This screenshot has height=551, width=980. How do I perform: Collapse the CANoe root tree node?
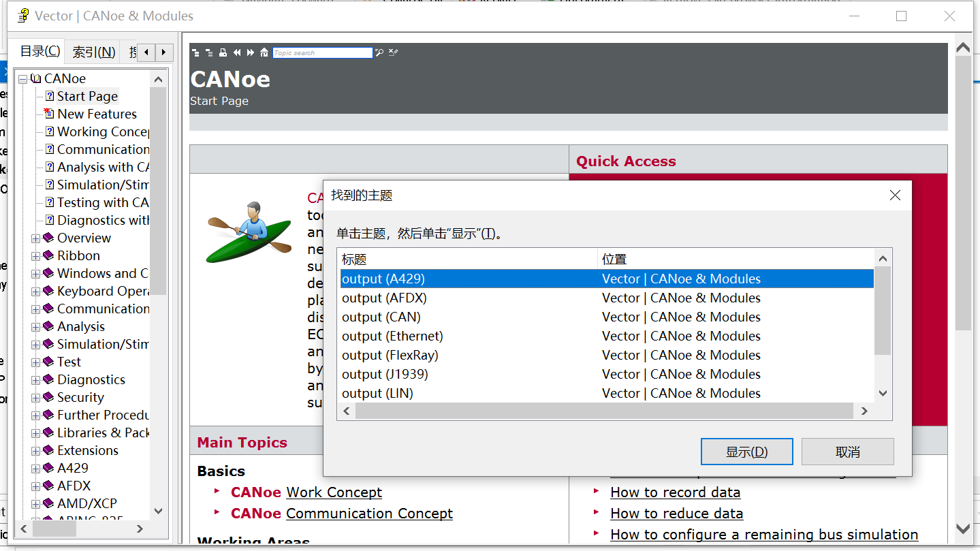coord(23,79)
